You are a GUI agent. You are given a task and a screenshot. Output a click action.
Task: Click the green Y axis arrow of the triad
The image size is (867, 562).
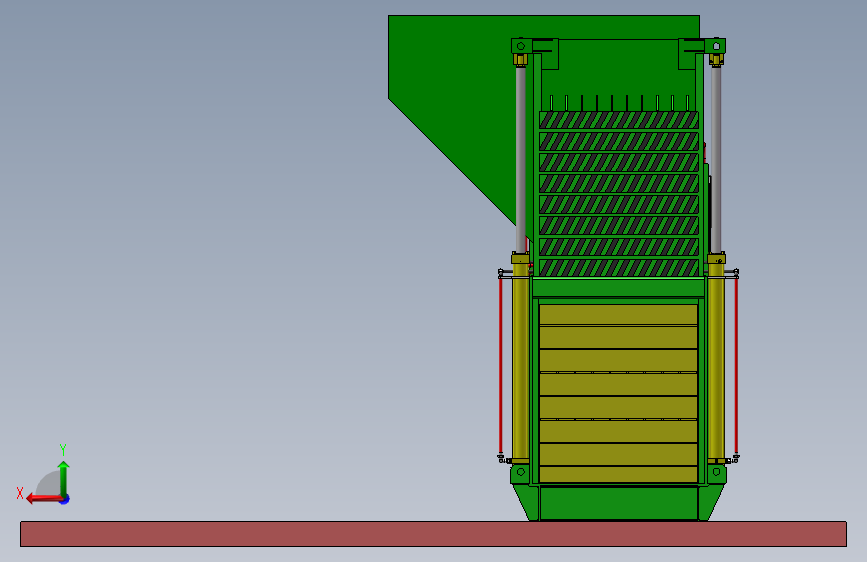point(64,478)
